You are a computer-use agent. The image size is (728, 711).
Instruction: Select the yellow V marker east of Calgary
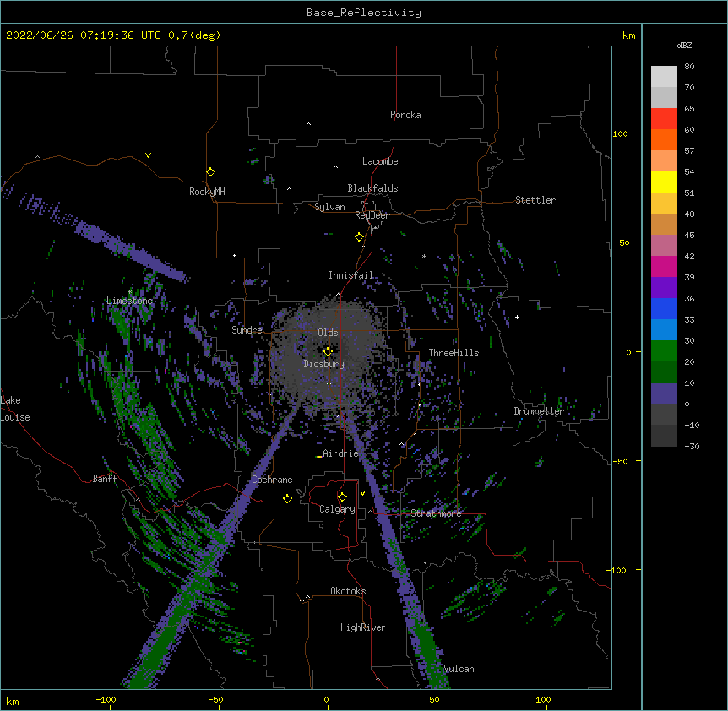(362, 493)
